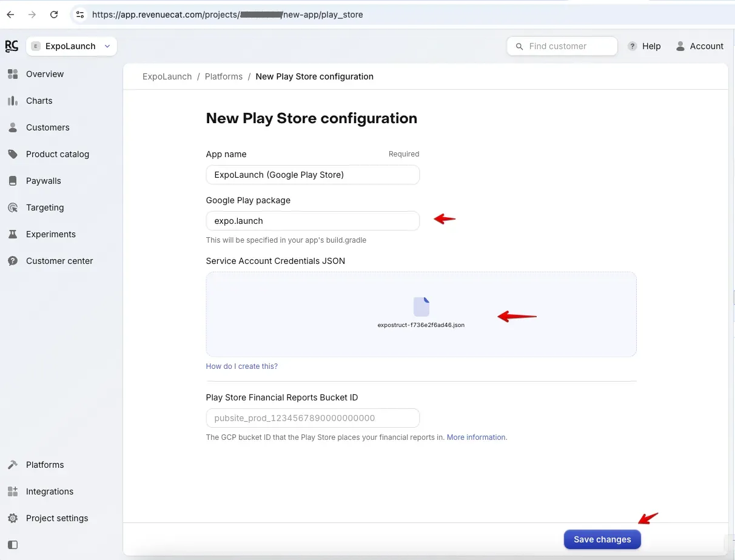Open Integrations in the sidebar
Screen dimensions: 735x560
pos(50,491)
